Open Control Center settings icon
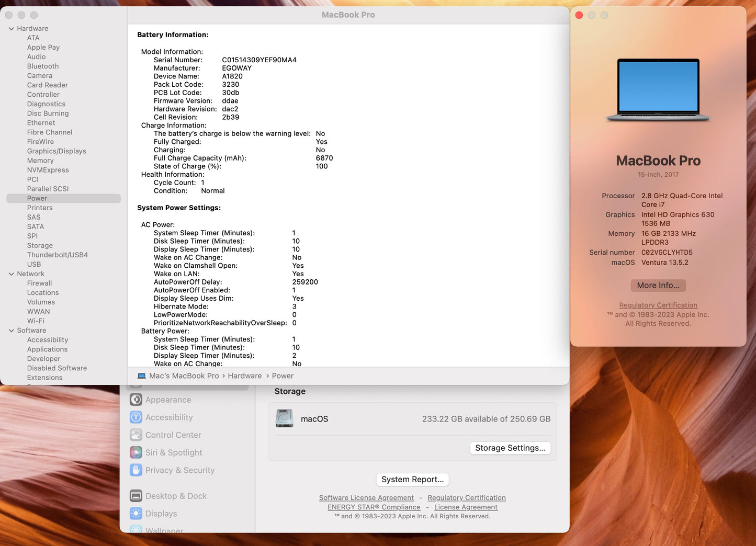This screenshot has width=756, height=546. [136, 435]
